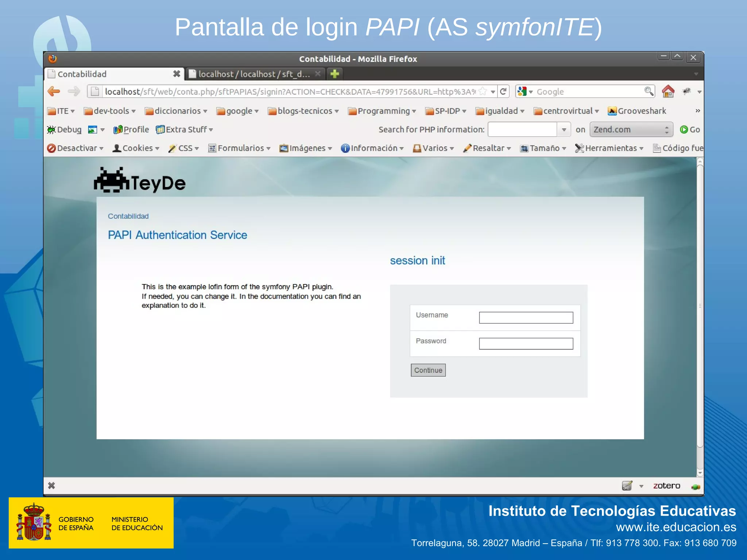Screen dimensions: 747x560
Task: Click the green Go button
Action: pyautogui.click(x=690, y=130)
